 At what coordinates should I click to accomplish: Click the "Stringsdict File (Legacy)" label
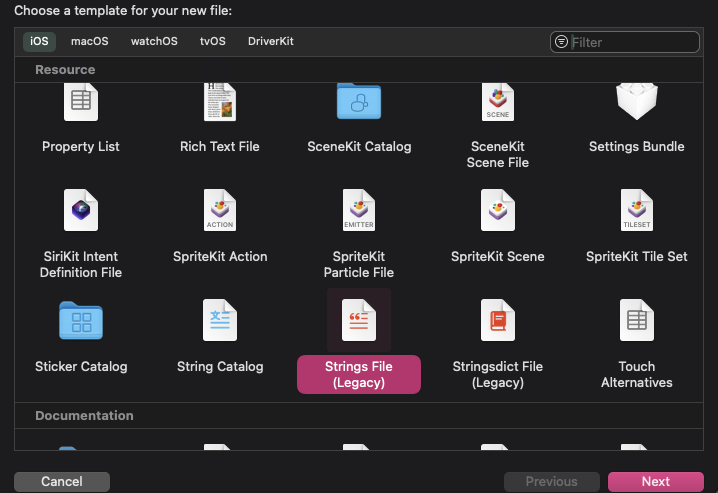point(498,374)
